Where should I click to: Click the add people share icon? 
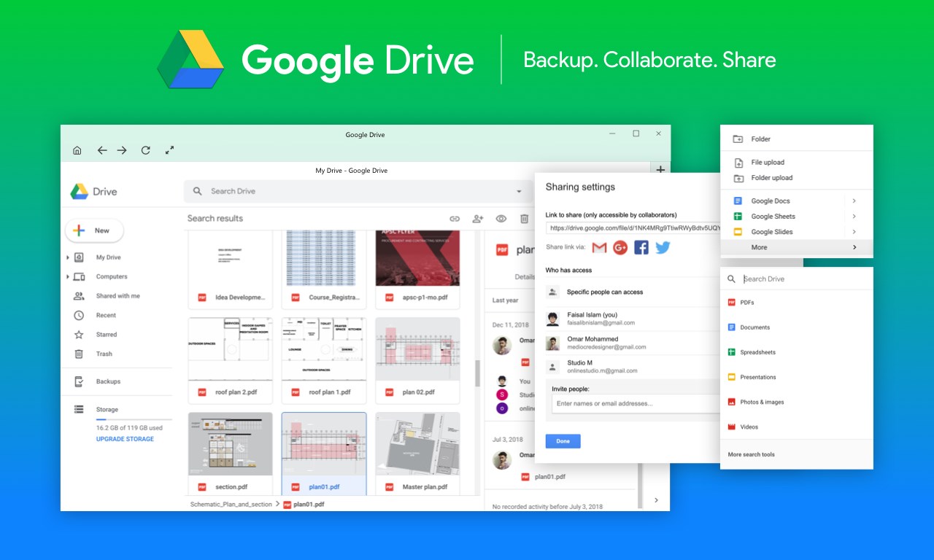478,219
